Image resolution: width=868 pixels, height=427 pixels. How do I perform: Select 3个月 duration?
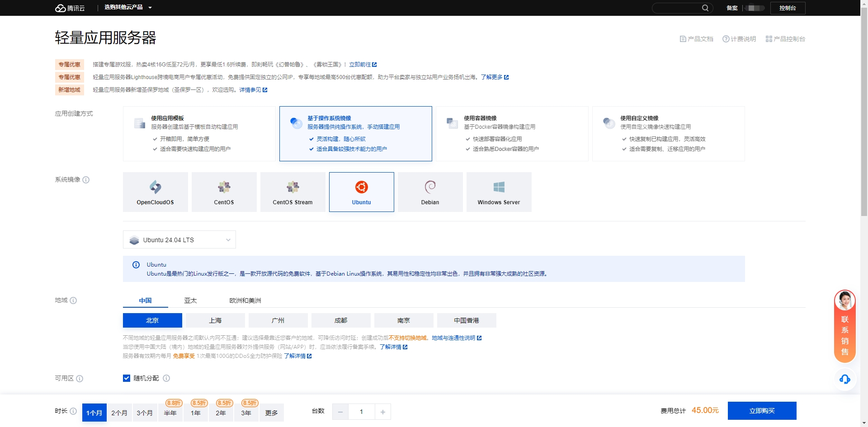tap(145, 413)
